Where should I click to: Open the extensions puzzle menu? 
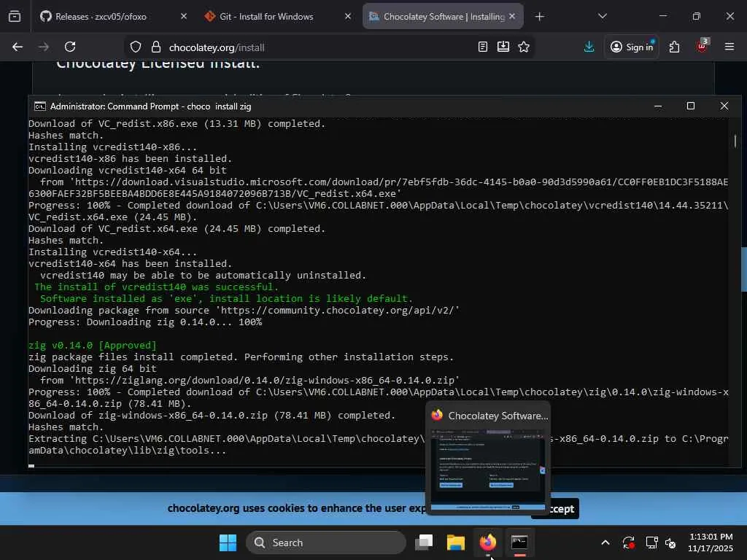pyautogui.click(x=674, y=47)
